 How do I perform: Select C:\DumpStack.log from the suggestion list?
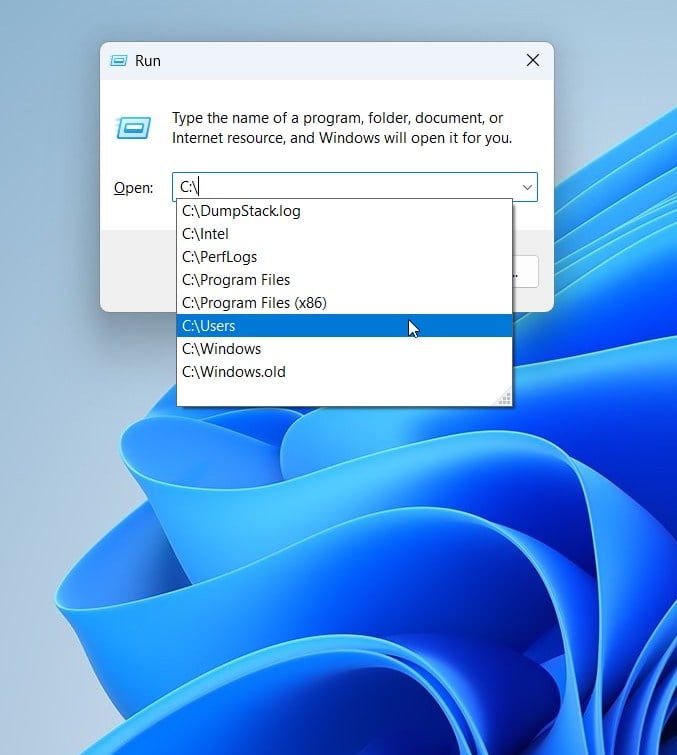(344, 211)
